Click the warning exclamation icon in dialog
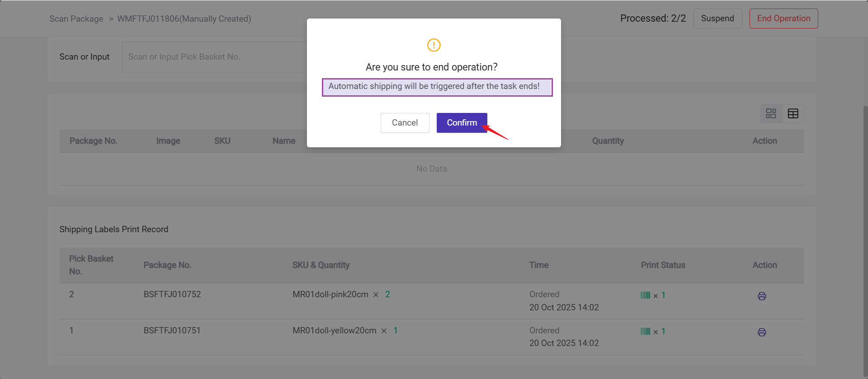The image size is (868, 379). point(434,45)
